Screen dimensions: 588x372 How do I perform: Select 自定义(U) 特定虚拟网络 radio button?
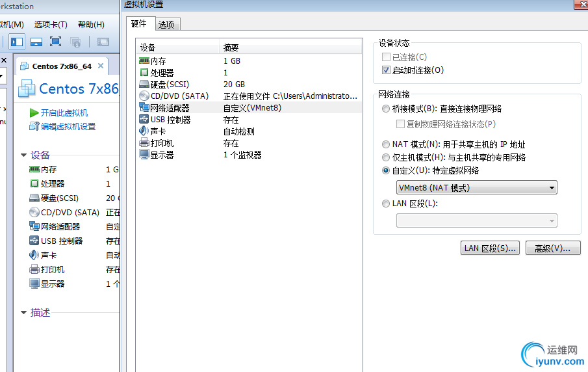(x=386, y=170)
